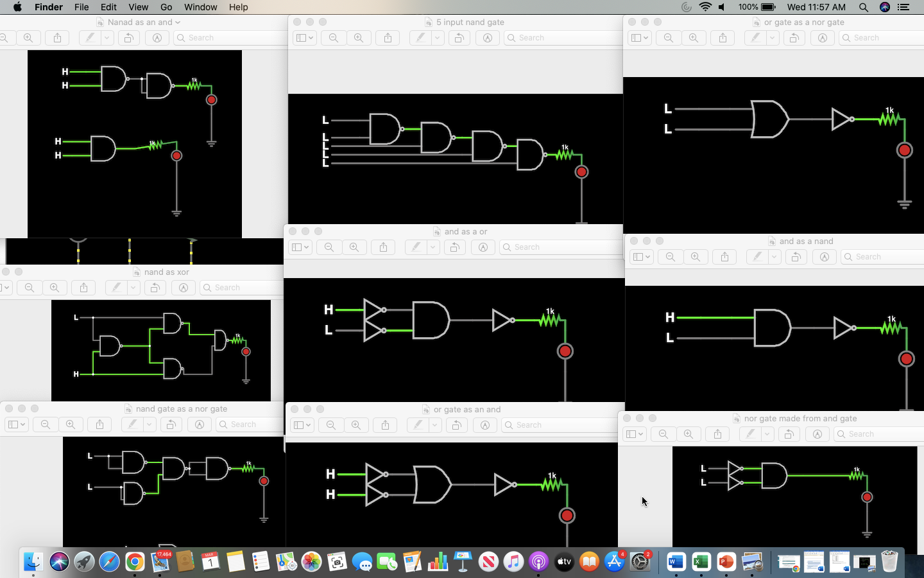
Task: Click the 'or gate as an and' window title
Action: pos(466,409)
